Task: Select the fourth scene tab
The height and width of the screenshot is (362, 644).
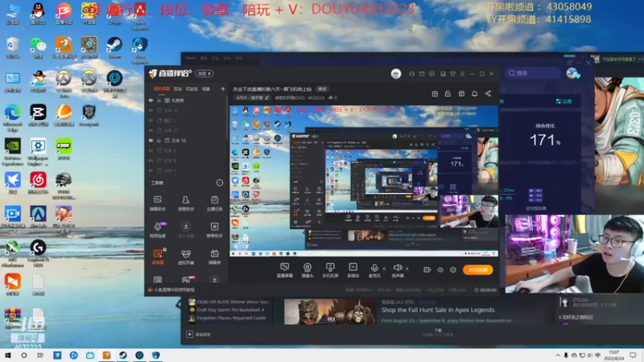Action: click(206, 88)
